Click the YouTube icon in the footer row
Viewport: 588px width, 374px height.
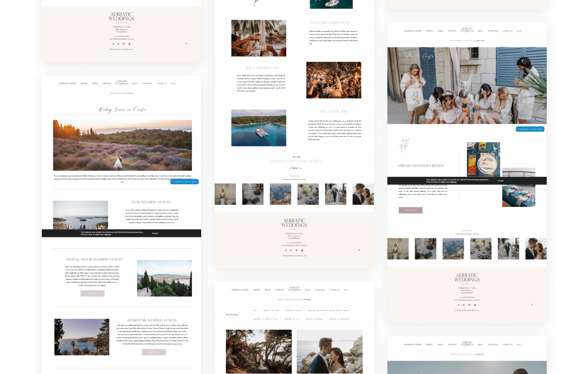[x=129, y=44]
